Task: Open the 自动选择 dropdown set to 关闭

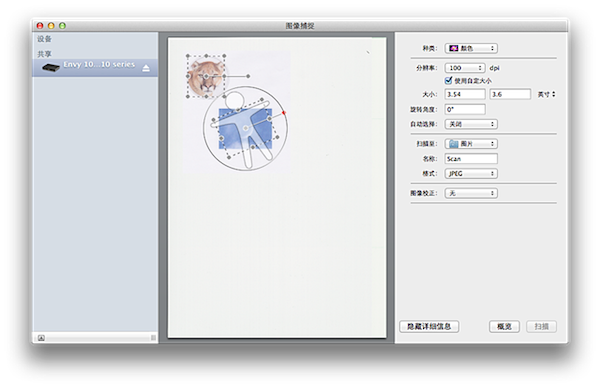Action: coord(471,124)
